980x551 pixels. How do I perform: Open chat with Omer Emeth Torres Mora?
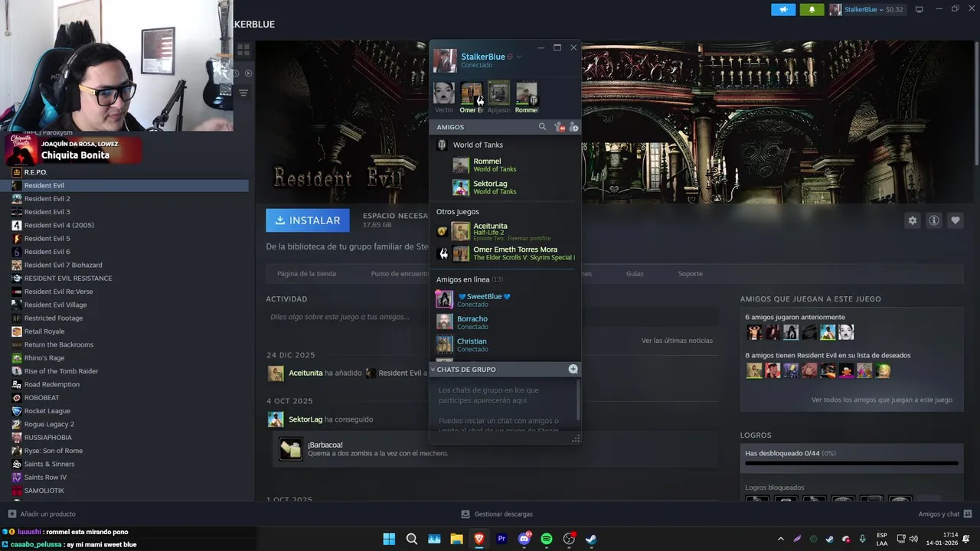click(505, 253)
